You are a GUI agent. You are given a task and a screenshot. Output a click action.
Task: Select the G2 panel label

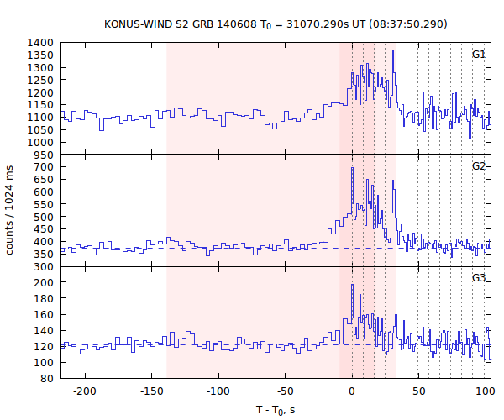479,166
